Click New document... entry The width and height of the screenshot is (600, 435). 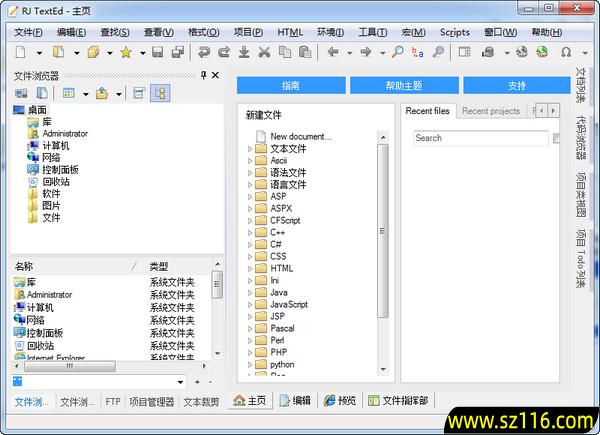(293, 136)
